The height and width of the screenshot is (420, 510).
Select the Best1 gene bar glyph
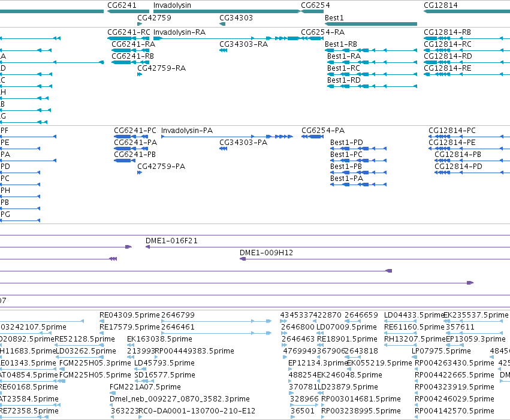click(371, 24)
